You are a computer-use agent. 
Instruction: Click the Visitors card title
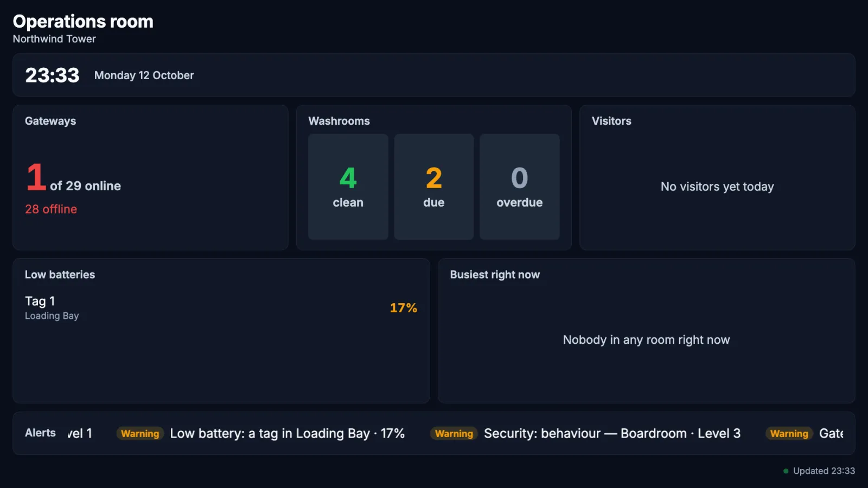(x=611, y=121)
